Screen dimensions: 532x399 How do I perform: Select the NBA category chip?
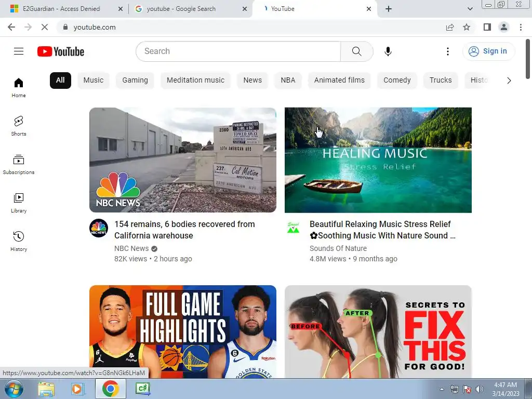tap(288, 81)
